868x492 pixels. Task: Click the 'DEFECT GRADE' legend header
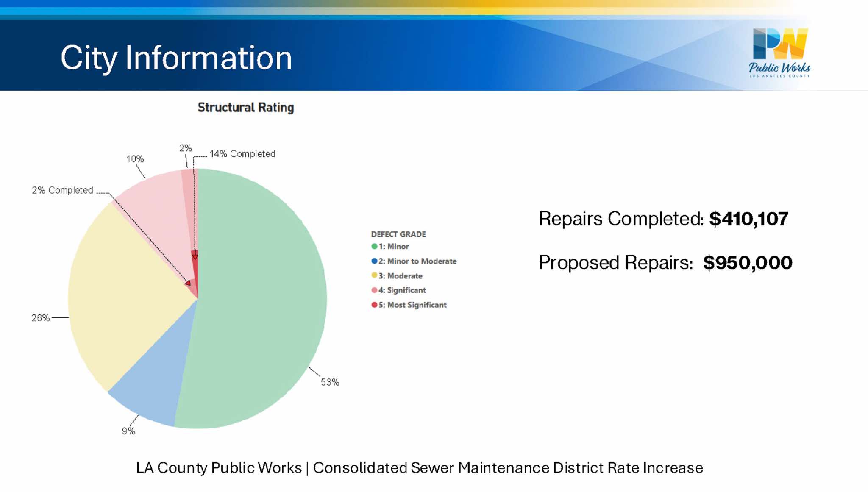pos(398,234)
